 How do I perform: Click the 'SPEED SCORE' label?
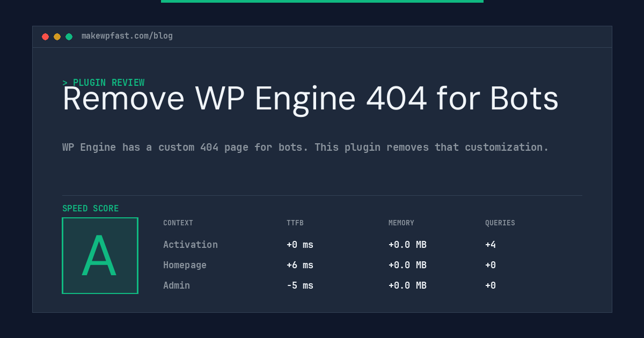click(x=91, y=209)
